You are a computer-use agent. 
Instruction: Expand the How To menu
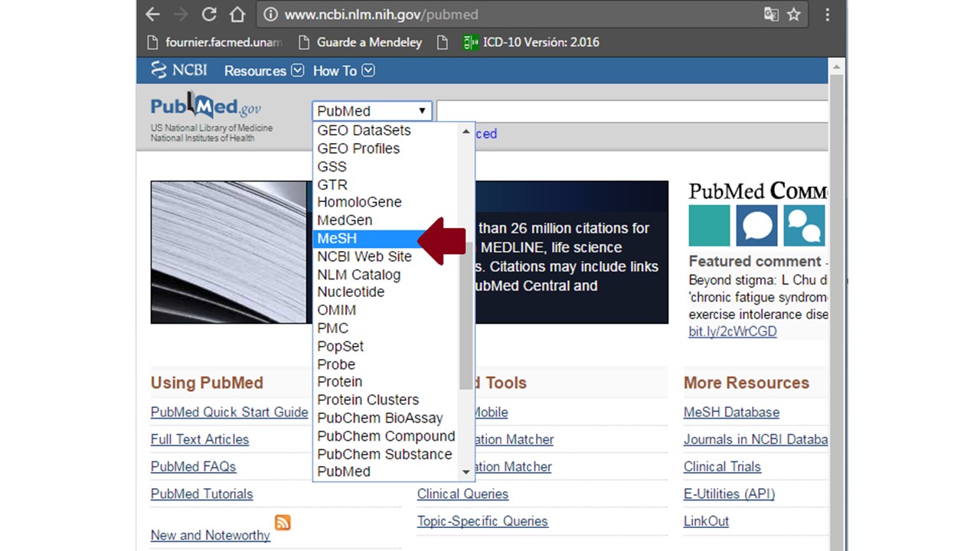(344, 70)
